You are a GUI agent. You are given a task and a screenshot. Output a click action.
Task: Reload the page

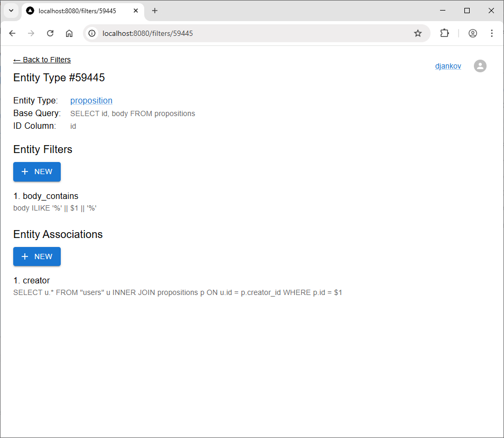tap(50, 33)
